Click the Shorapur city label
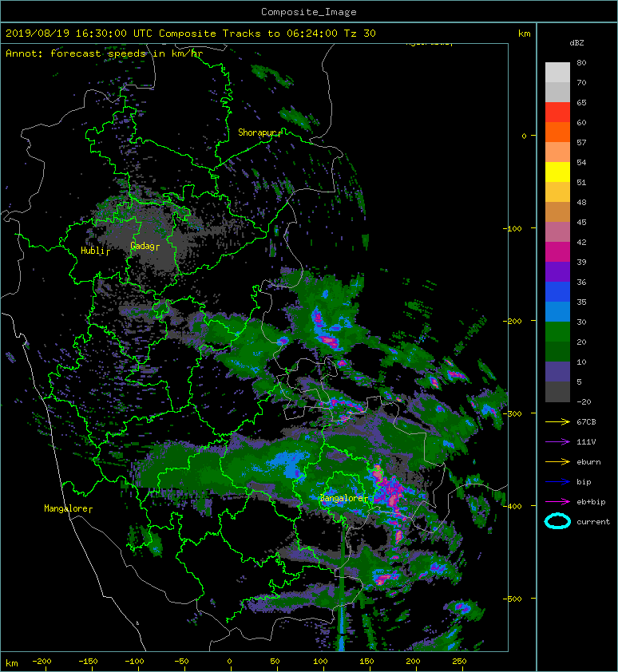 coord(259,132)
